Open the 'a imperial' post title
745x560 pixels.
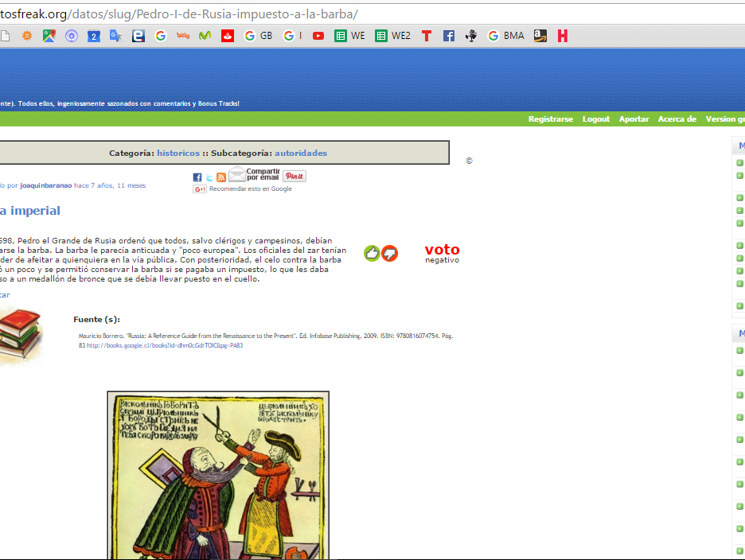[30, 211]
